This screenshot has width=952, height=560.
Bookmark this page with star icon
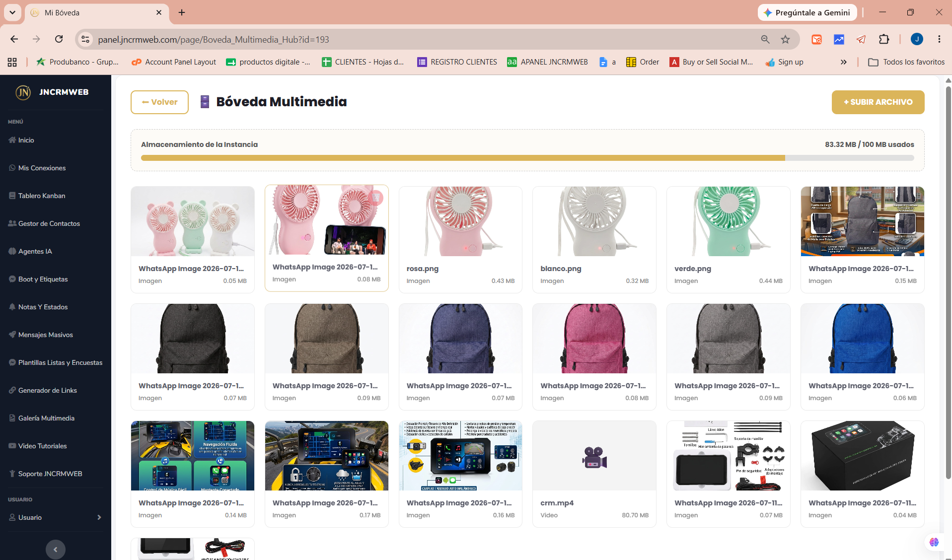coord(785,39)
